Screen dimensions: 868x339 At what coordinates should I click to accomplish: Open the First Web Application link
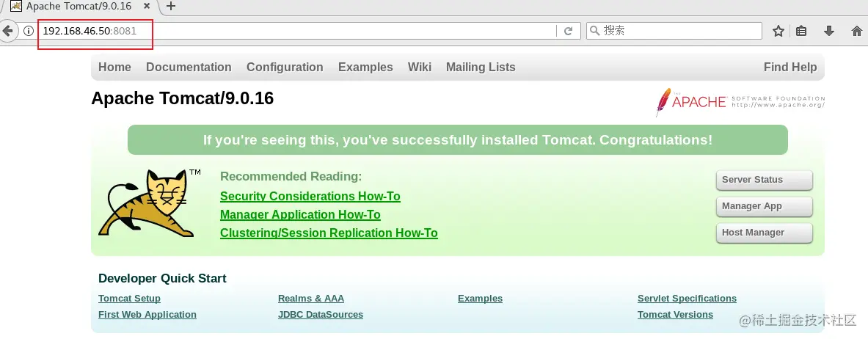click(x=147, y=315)
